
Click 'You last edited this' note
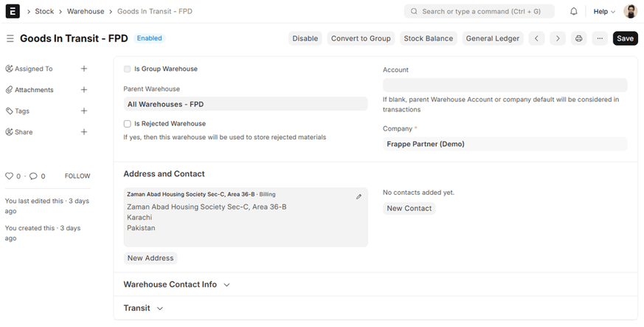point(46,206)
